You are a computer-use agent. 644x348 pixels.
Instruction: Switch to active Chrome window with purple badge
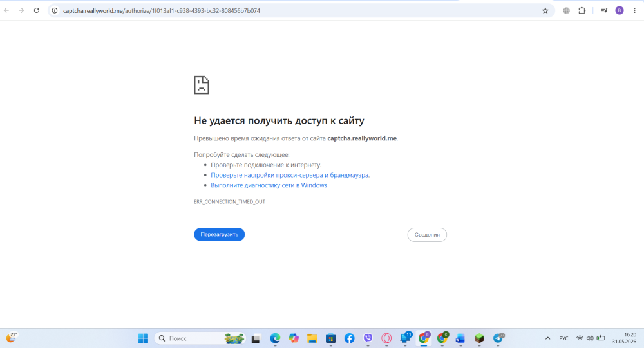424,338
